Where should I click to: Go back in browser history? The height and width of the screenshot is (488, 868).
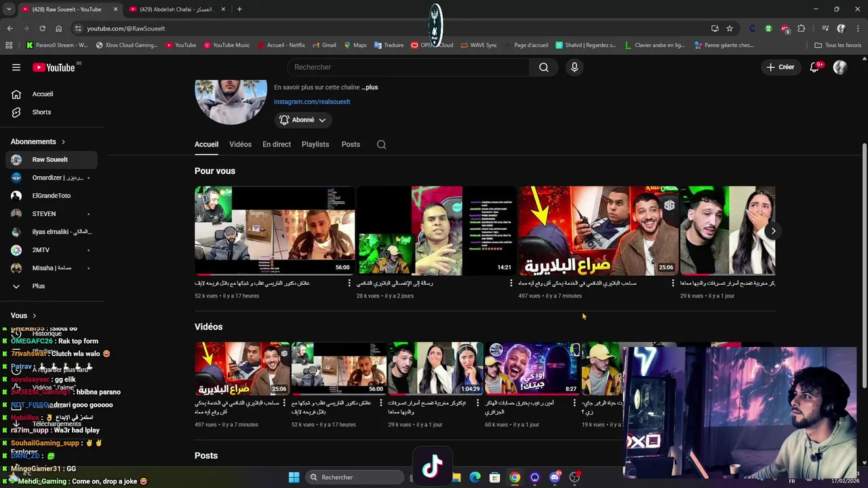pos(9,28)
